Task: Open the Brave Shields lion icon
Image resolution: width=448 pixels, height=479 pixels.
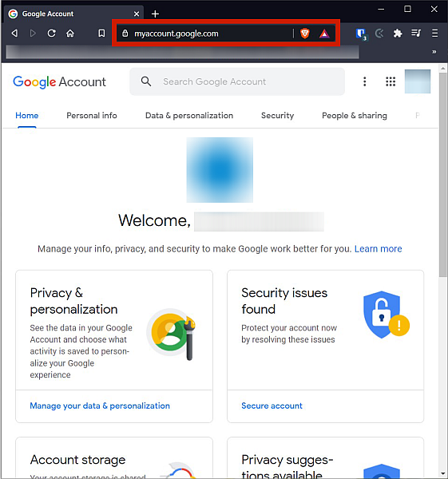Action: coord(305,33)
